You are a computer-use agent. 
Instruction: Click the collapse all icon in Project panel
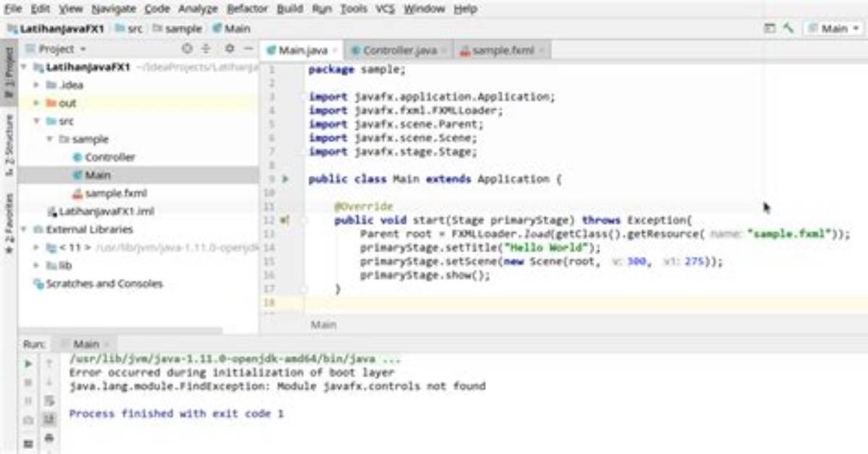coord(205,49)
